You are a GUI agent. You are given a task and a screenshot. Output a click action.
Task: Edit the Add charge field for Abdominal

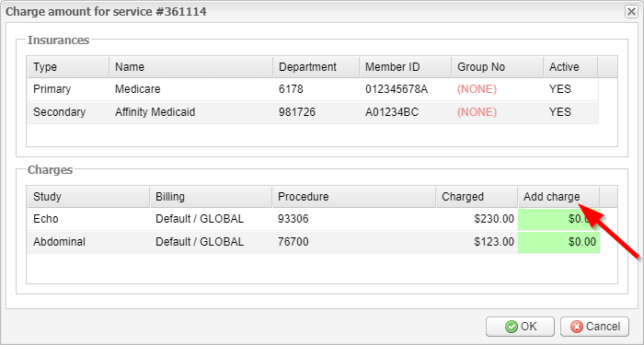558,242
